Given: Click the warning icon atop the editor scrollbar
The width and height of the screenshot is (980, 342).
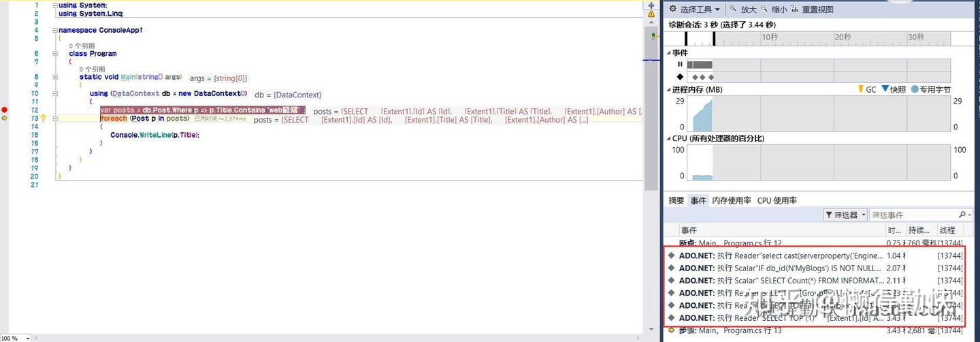Looking at the screenshot, I should [651, 13].
